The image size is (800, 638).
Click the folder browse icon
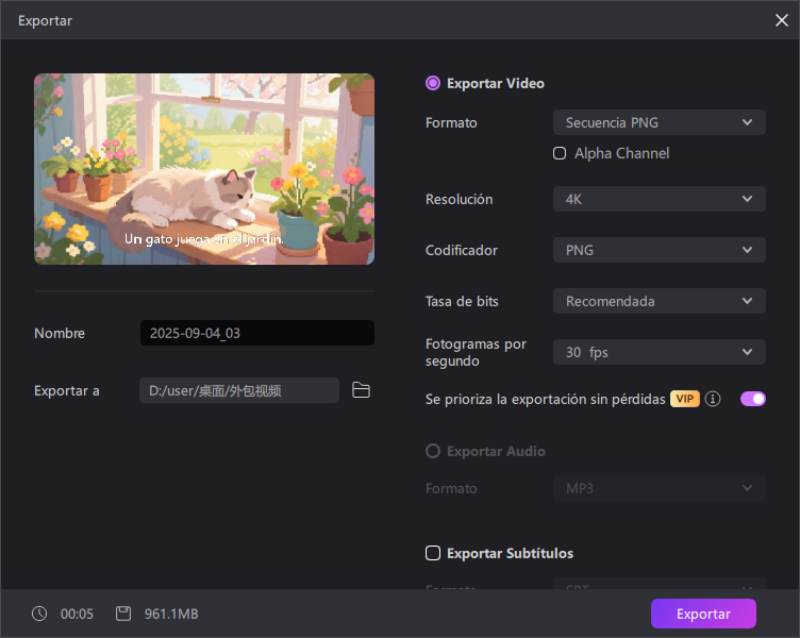[x=361, y=390]
